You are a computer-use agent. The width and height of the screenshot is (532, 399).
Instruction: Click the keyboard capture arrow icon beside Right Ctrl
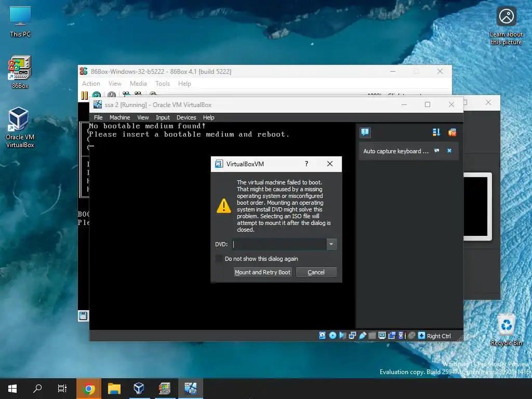click(421, 336)
